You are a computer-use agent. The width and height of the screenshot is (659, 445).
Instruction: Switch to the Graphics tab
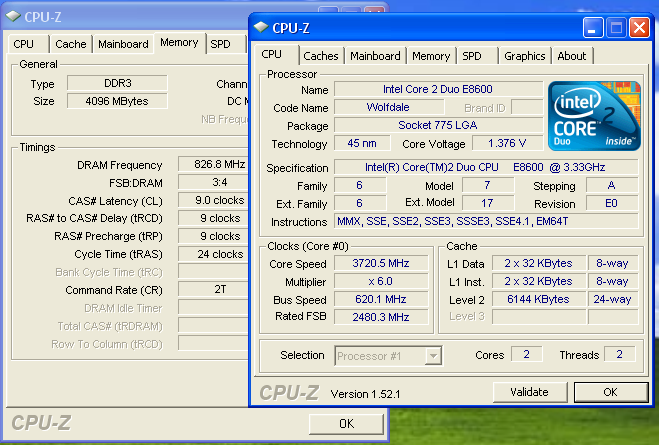tap(525, 56)
